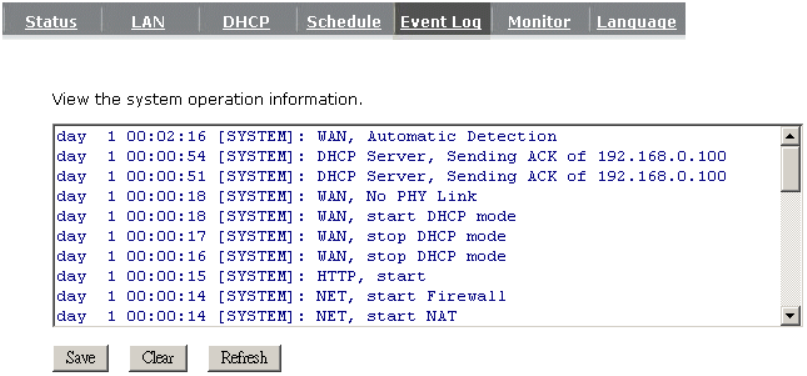Click the empty scrollbar track below thumb
Viewport: 807px width, 376px height.
click(x=790, y=249)
